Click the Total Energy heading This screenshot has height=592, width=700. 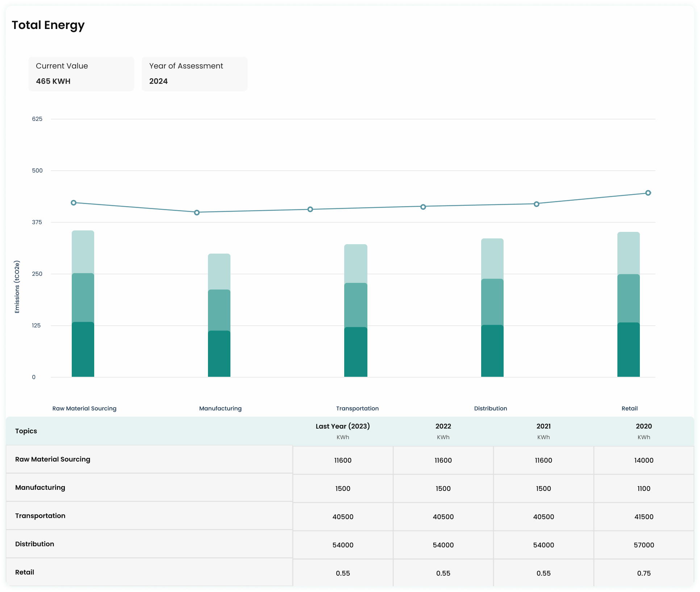click(48, 25)
